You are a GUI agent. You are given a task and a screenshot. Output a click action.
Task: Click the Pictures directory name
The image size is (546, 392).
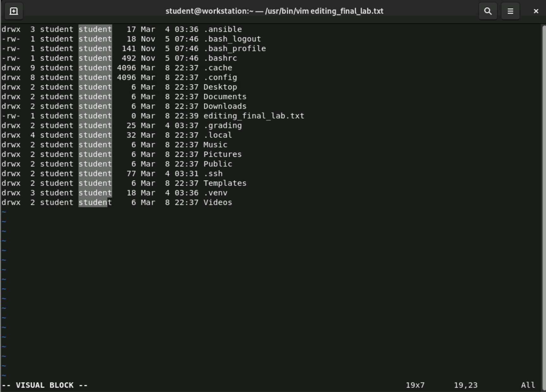click(x=223, y=154)
